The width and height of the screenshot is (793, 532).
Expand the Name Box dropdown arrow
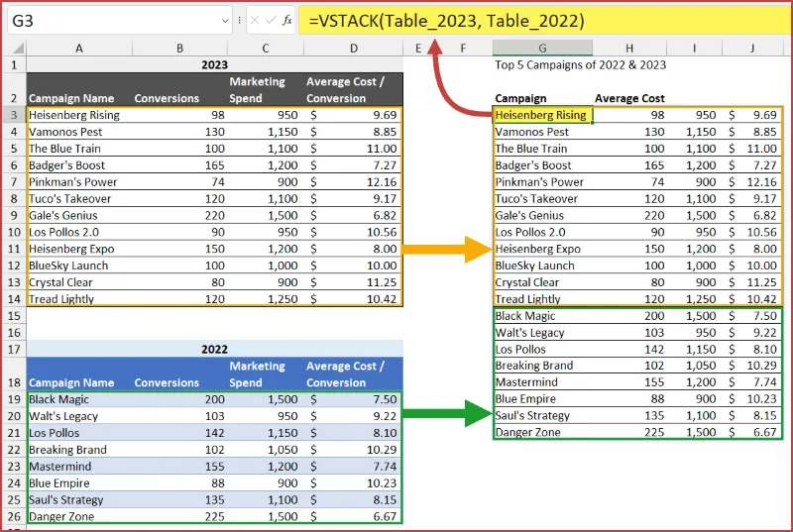[x=224, y=20]
